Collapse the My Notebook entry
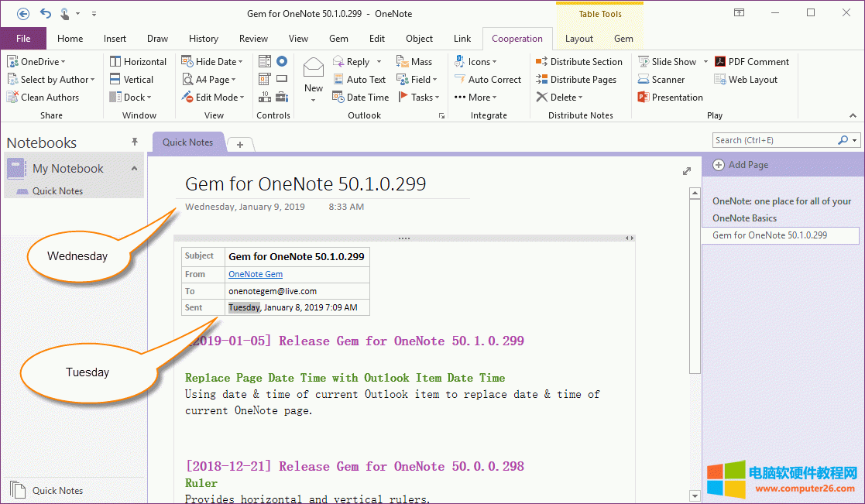 click(133, 168)
